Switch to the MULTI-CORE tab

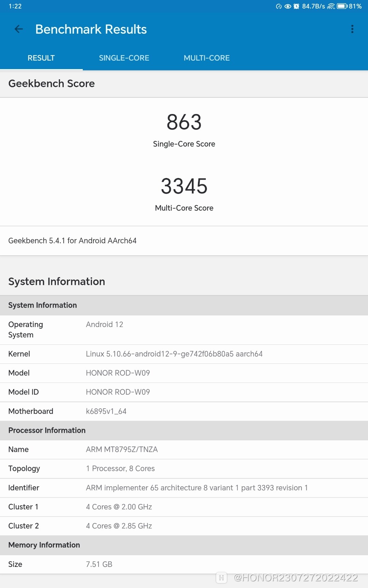(x=206, y=58)
